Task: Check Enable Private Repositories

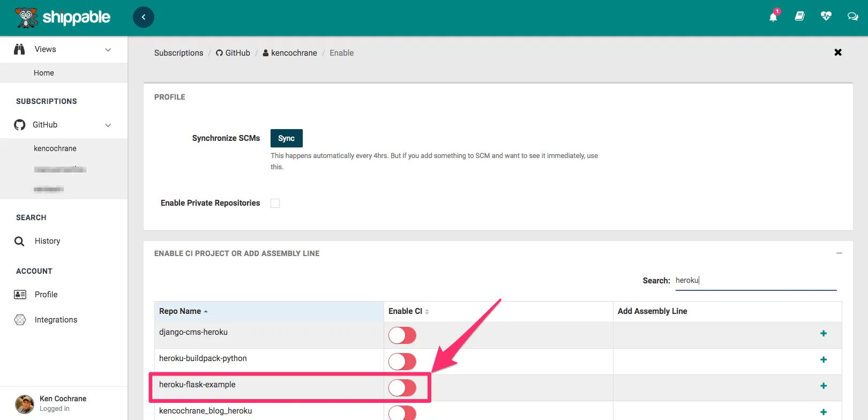Action: (x=275, y=203)
